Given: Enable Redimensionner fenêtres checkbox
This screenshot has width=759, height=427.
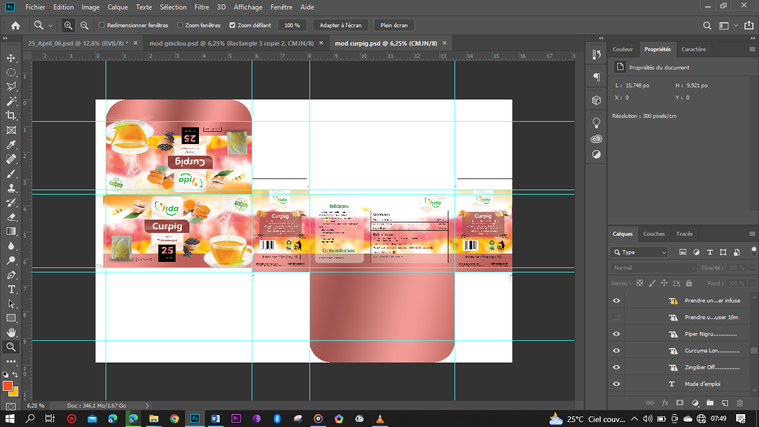Looking at the screenshot, I should (102, 25).
